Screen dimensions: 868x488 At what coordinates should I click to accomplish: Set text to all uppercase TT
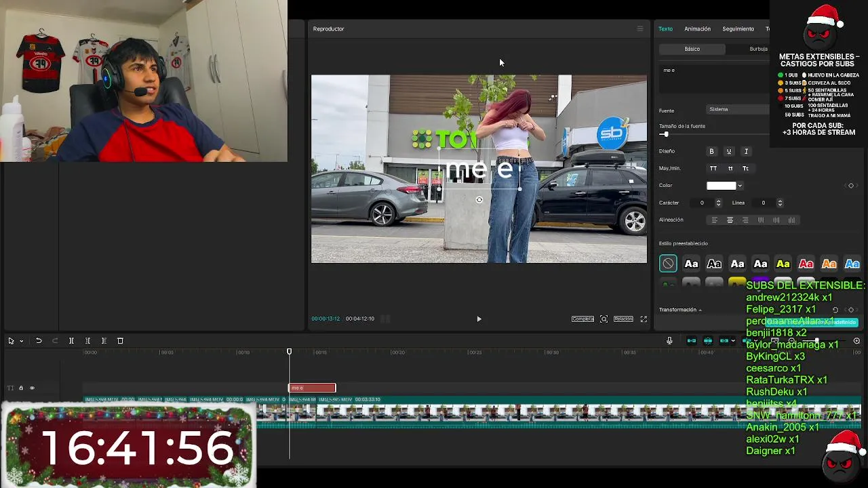click(x=713, y=168)
